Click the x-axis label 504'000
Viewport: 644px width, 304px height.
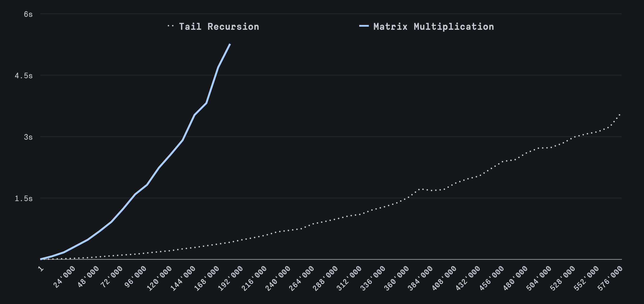click(x=539, y=279)
